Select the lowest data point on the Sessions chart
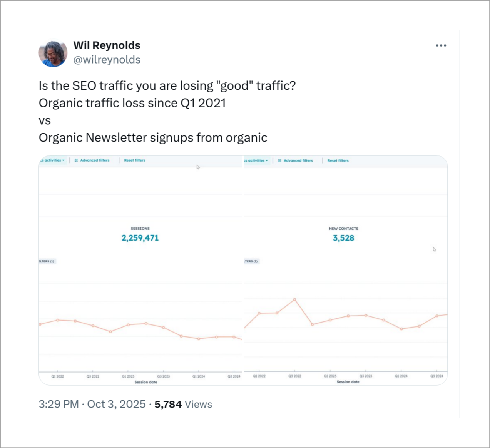Screen dimensions: 490x448 (x=199, y=339)
